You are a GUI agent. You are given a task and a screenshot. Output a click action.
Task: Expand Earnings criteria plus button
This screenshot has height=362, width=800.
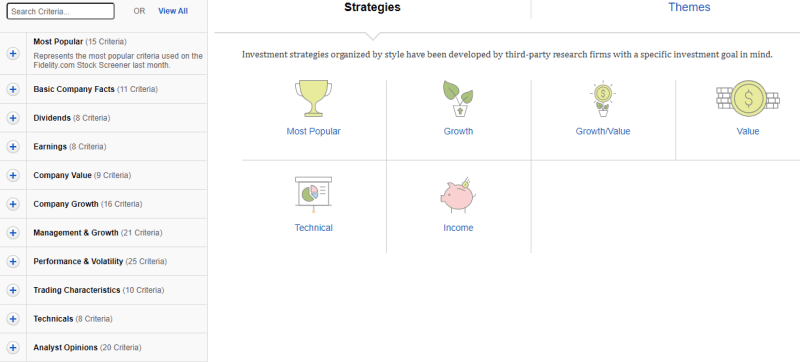(13, 146)
